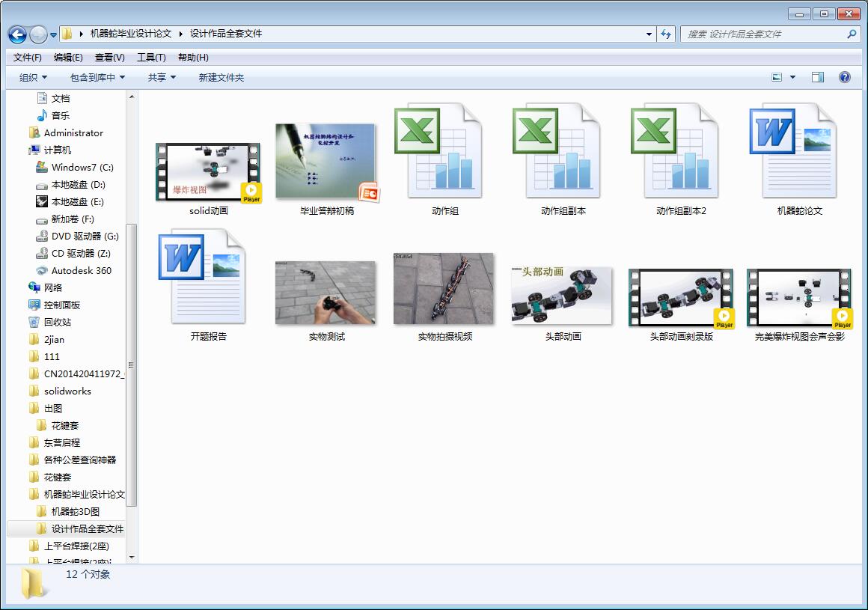Image resolution: width=868 pixels, height=610 pixels.
Task: Select the 完美爆炸视图会声会影 video file
Action: point(799,305)
